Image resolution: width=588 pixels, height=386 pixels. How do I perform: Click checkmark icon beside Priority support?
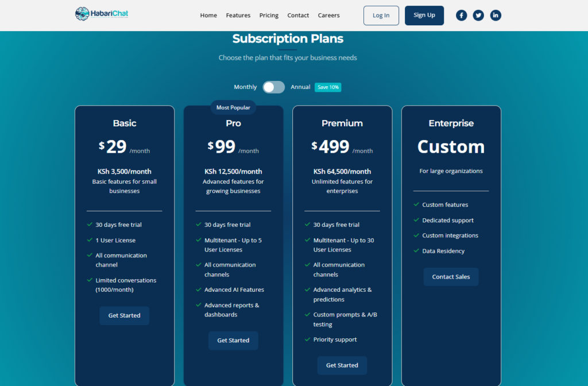pyautogui.click(x=308, y=339)
